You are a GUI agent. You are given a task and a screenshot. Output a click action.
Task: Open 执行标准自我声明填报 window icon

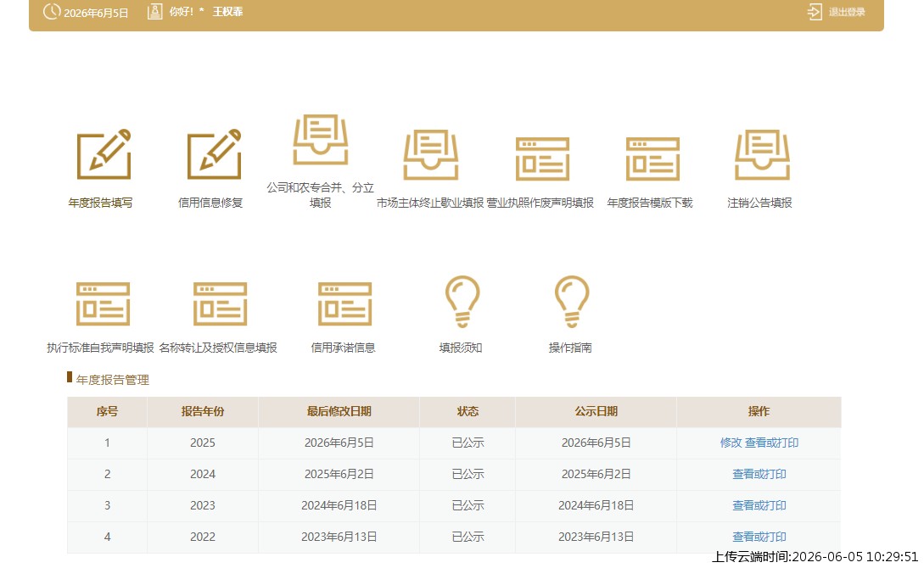[x=104, y=303]
